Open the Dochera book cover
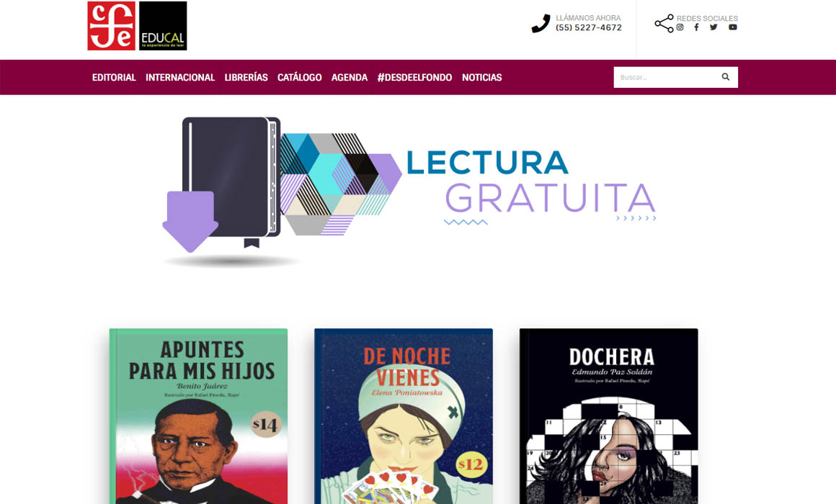The width and height of the screenshot is (836, 504). click(609, 416)
